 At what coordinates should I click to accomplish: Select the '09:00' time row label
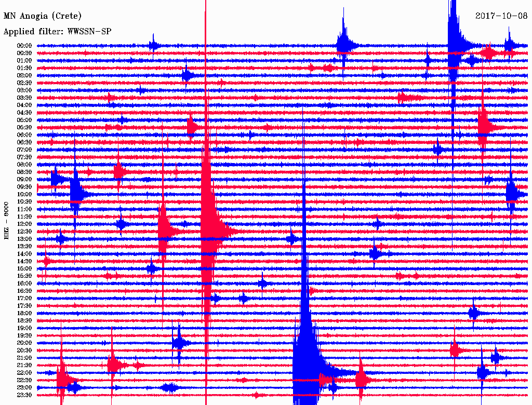tap(24, 180)
